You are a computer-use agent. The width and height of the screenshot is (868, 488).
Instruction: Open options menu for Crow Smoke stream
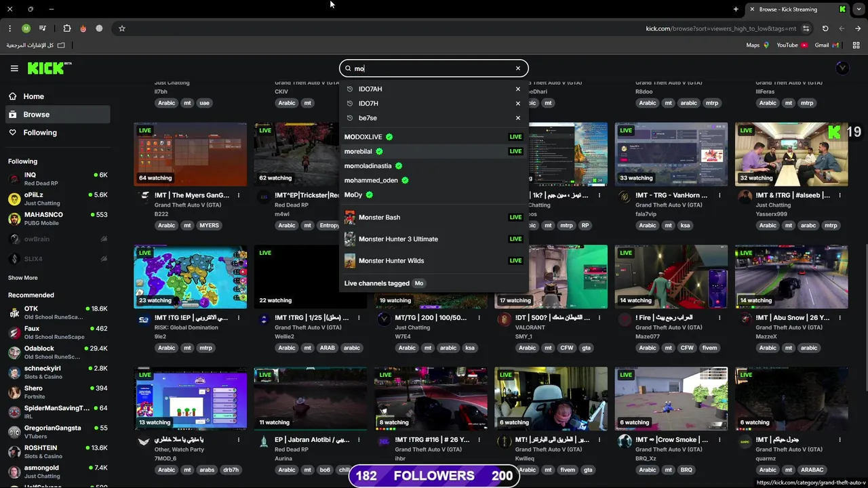click(x=719, y=440)
